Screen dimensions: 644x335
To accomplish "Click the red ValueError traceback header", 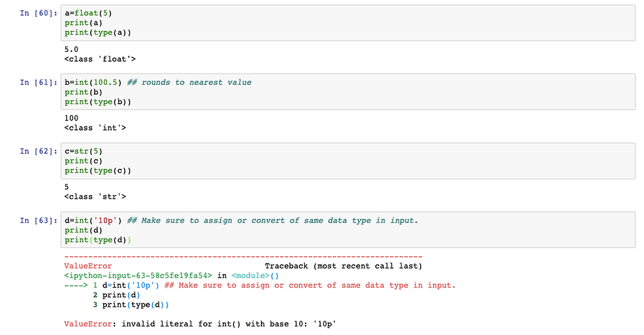I will coord(88,266).
